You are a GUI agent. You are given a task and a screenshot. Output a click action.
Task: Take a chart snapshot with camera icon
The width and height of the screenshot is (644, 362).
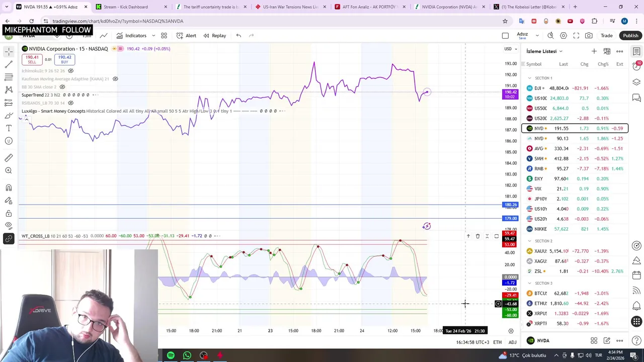pos(589,36)
